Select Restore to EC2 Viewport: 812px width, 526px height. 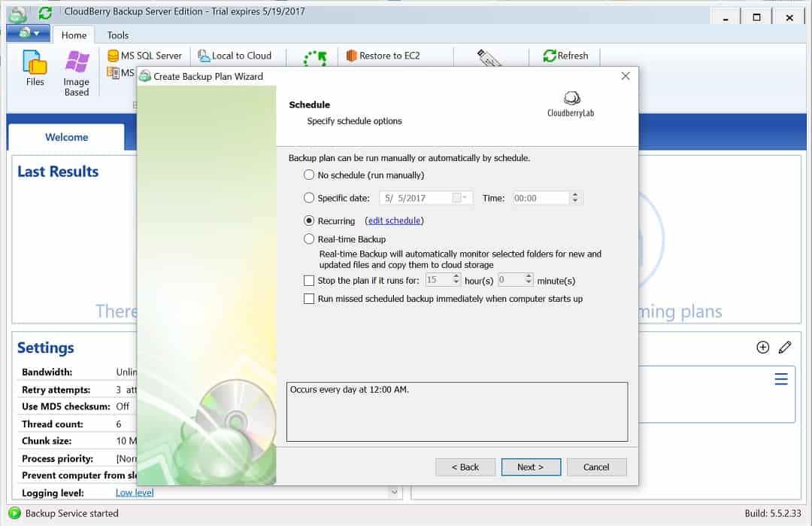[x=383, y=56]
